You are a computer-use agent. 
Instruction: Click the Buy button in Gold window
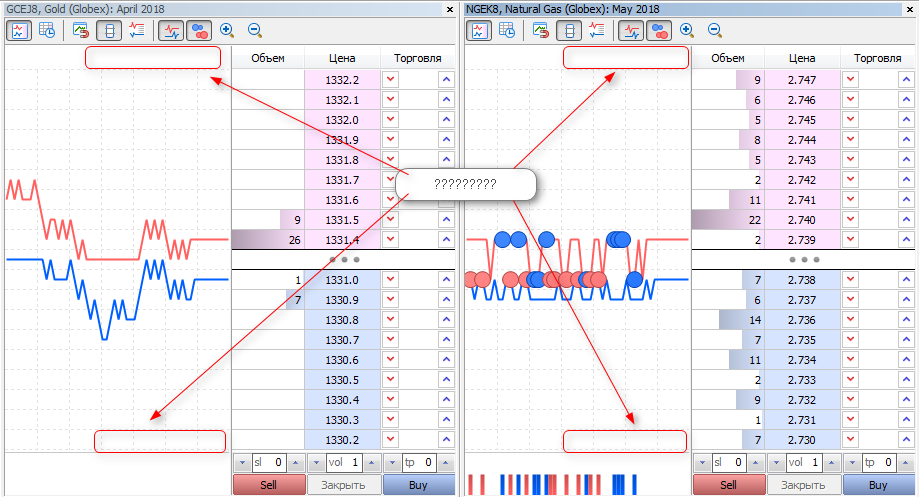tap(418, 485)
